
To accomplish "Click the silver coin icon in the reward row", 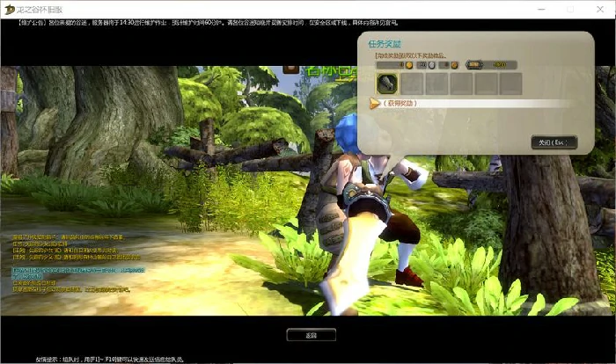I will [x=432, y=64].
